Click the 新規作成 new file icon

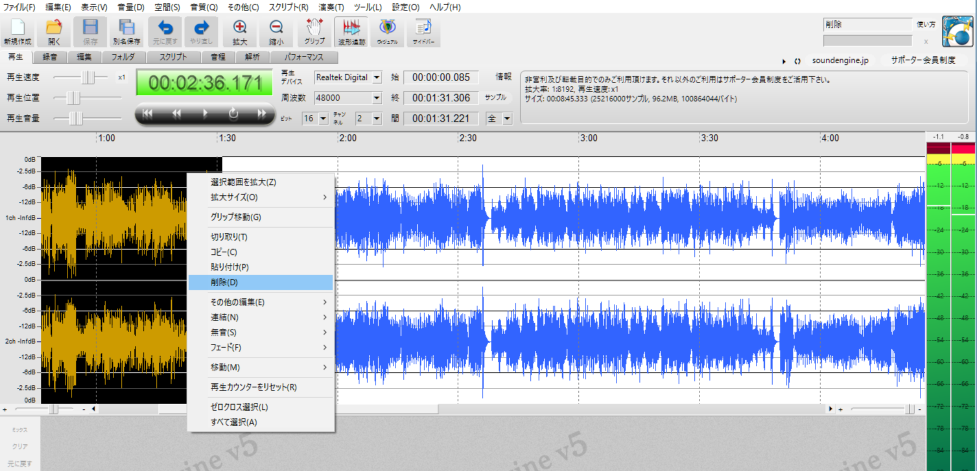point(17,32)
